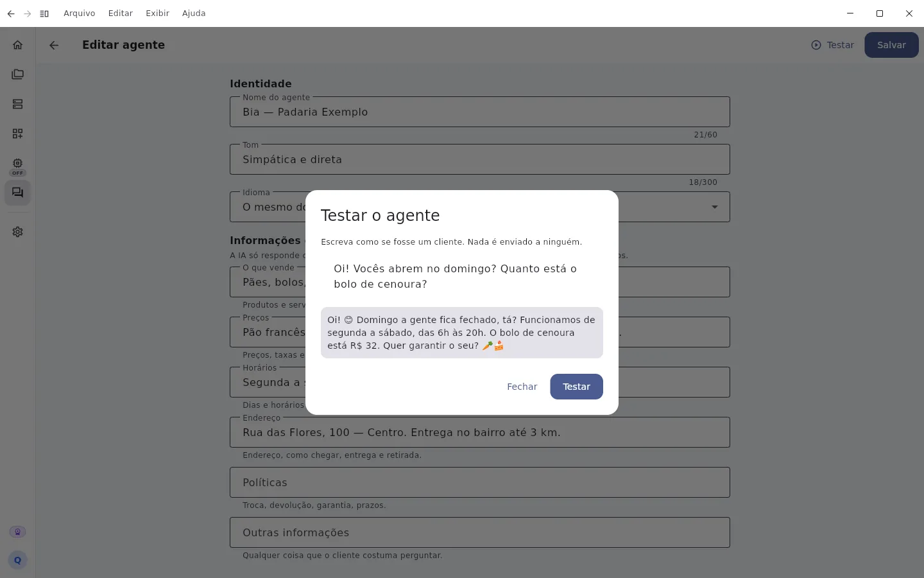Open the home icon in sidebar
Screen dimensions: 924x578
tap(17, 45)
